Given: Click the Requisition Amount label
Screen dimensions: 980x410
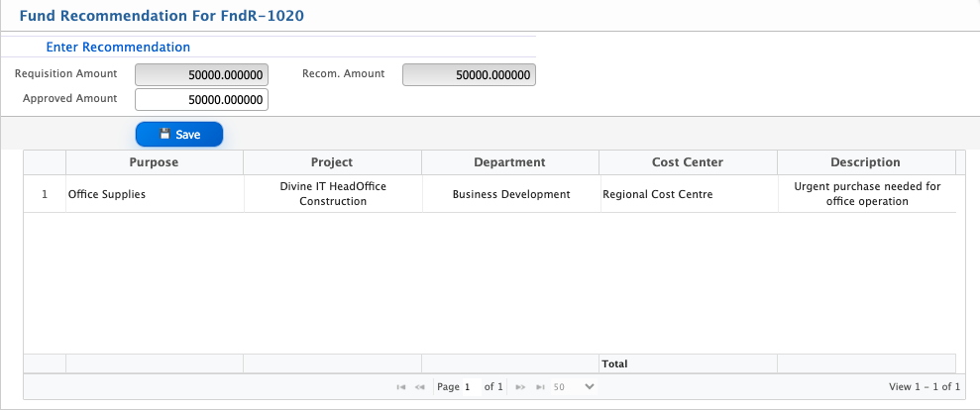Looking at the screenshot, I should (65, 73).
